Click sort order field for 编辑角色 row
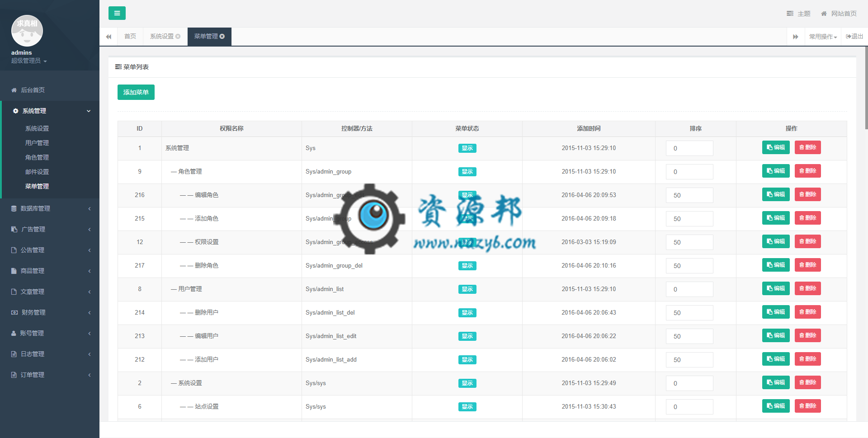Image resolution: width=868 pixels, height=438 pixels. 689,195
